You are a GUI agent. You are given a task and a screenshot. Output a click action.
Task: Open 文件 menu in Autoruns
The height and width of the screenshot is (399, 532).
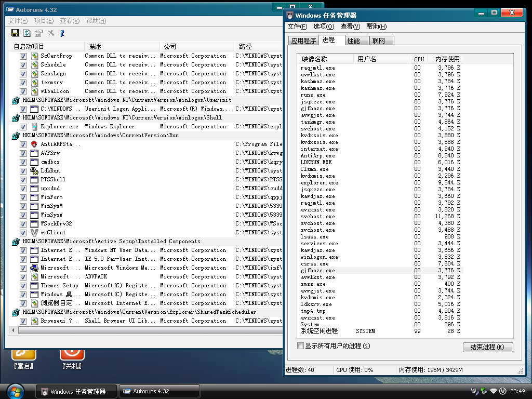point(18,21)
